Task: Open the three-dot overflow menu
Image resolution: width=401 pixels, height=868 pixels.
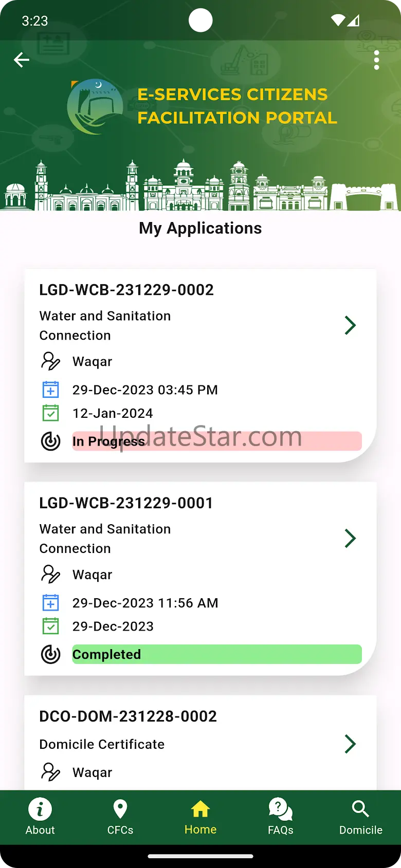Action: pyautogui.click(x=377, y=60)
